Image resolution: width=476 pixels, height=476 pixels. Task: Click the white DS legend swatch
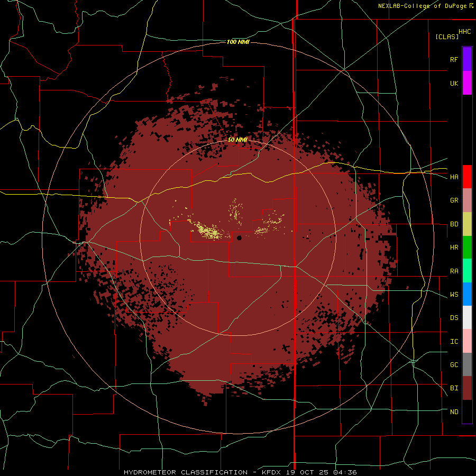[467, 317]
